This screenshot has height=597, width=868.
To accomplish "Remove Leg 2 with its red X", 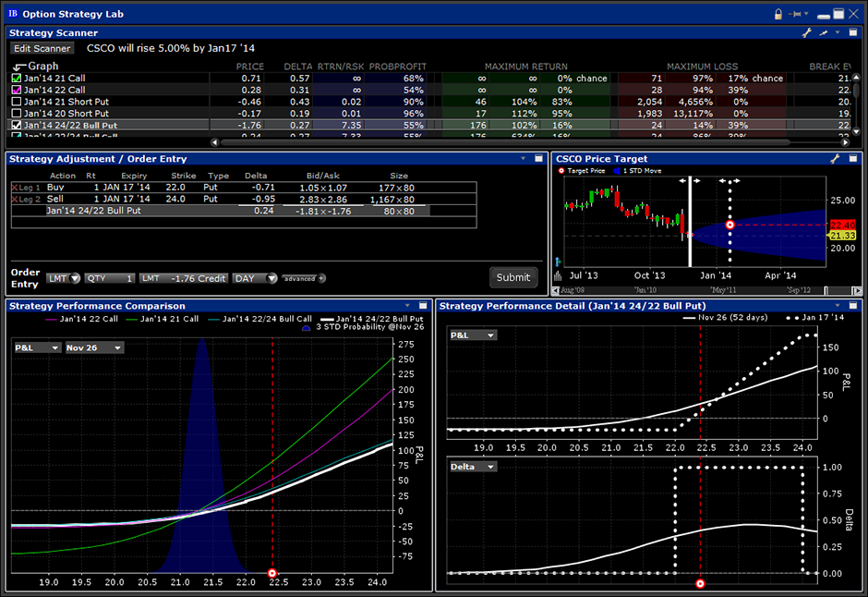I will click(x=15, y=200).
